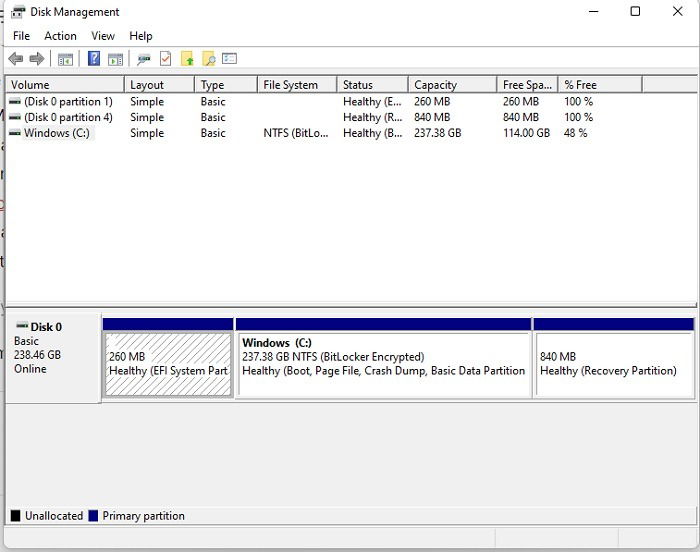Click the 114.00 GB free space cell
The width and height of the screenshot is (700, 552).
526,133
